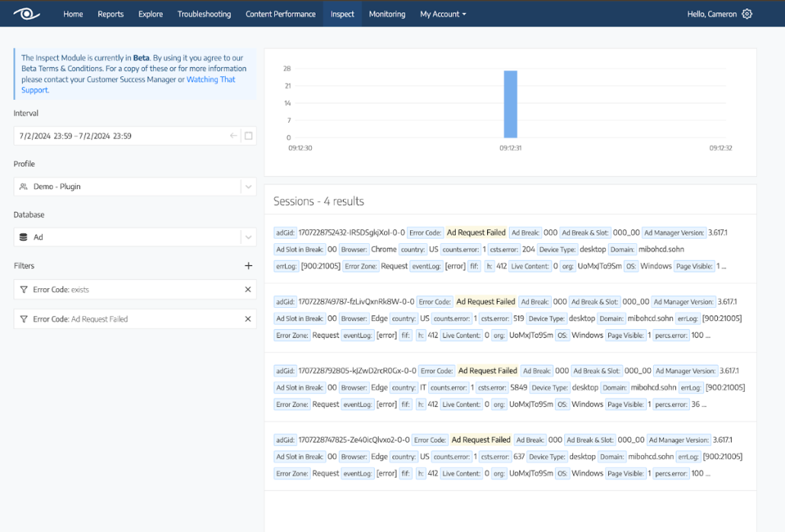Click the funnel icon on 'Error Code: exists'
This screenshot has width=785, height=532.
24,290
